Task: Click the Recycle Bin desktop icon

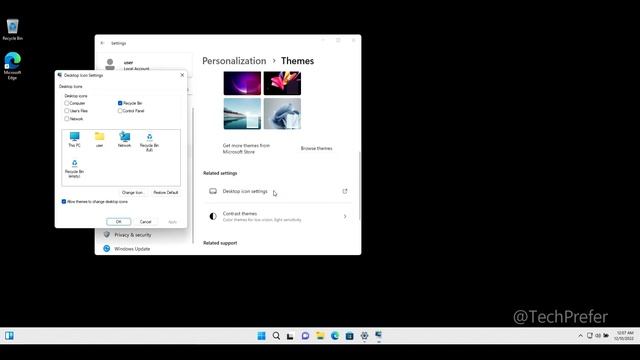Action: 13,29
